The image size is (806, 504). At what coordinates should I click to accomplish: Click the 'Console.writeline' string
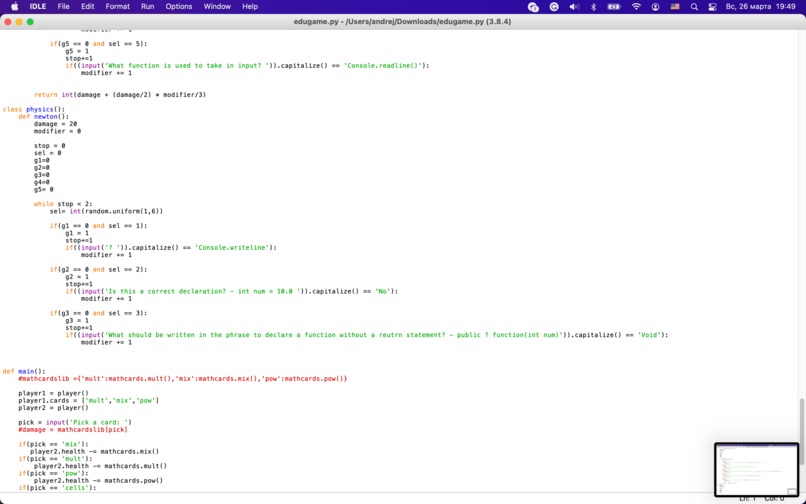[x=232, y=247]
